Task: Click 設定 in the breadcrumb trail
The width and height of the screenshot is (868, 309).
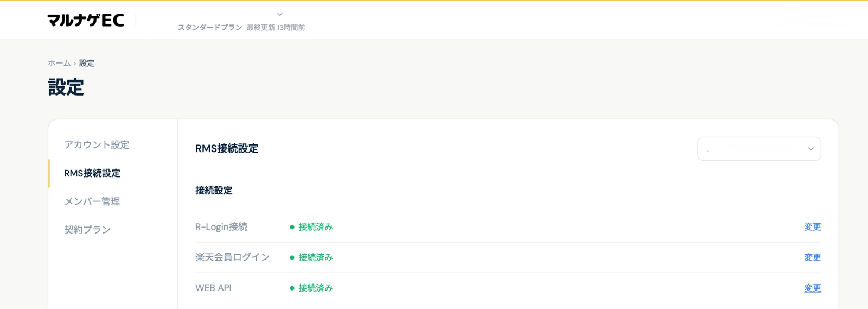Action: coord(87,63)
